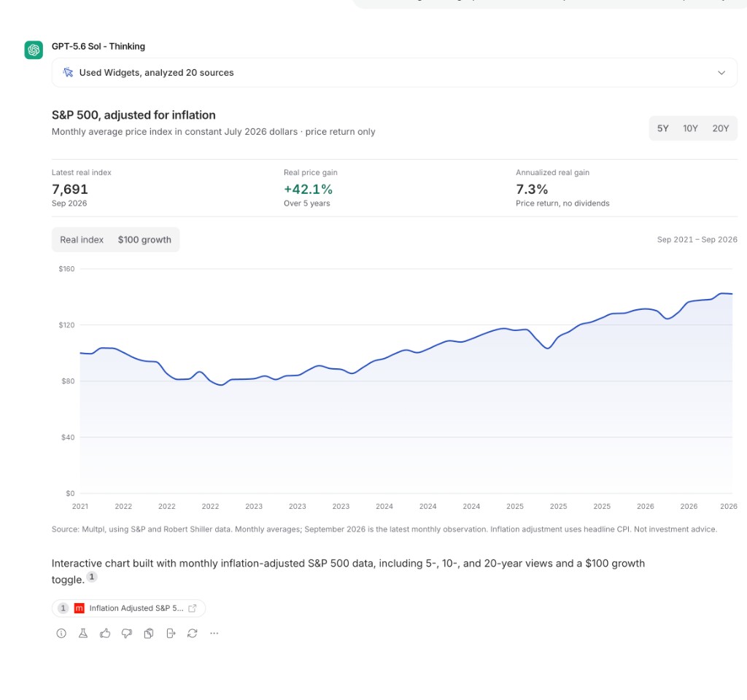Open the response info icon
Image resolution: width=747 pixels, height=700 pixels.
61,634
